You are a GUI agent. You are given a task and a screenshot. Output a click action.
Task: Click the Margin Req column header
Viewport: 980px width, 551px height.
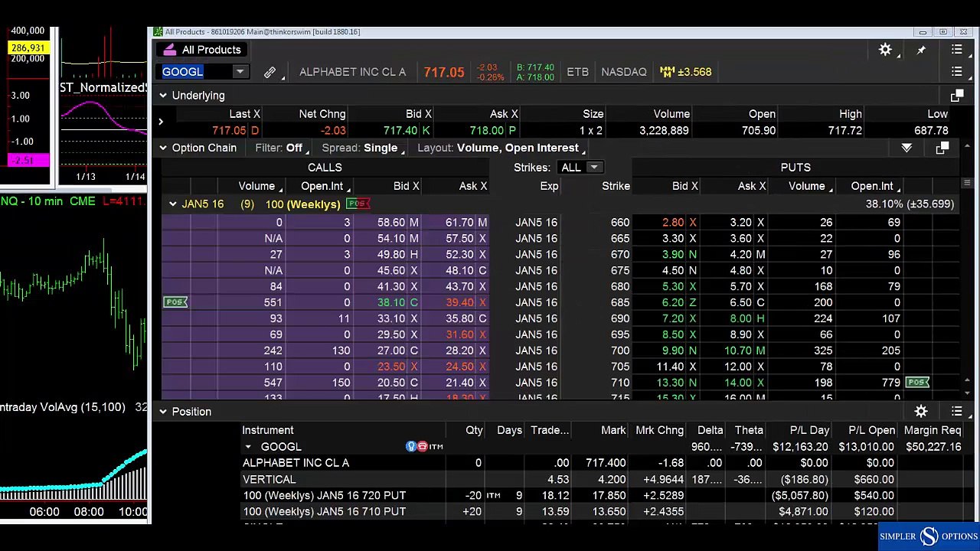click(933, 430)
